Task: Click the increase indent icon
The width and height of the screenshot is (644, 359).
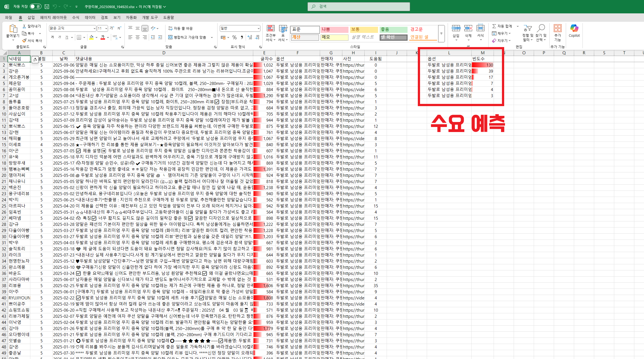Action: click(x=160, y=37)
